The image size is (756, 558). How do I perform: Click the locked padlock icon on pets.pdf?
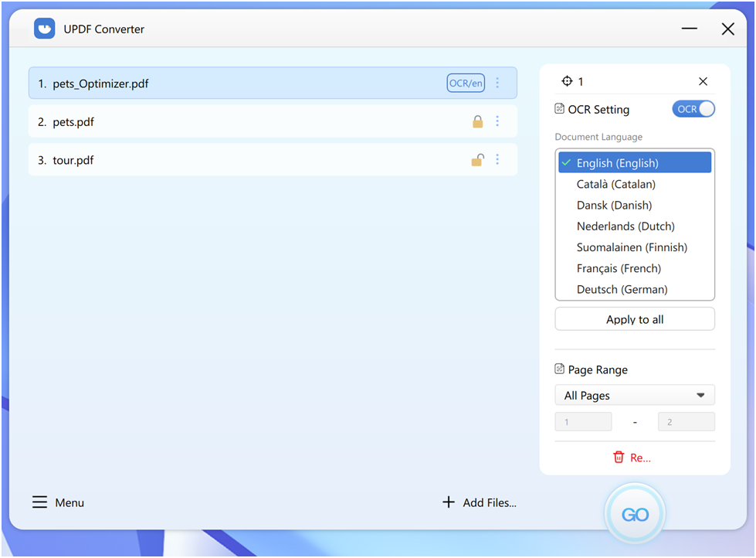point(478,121)
